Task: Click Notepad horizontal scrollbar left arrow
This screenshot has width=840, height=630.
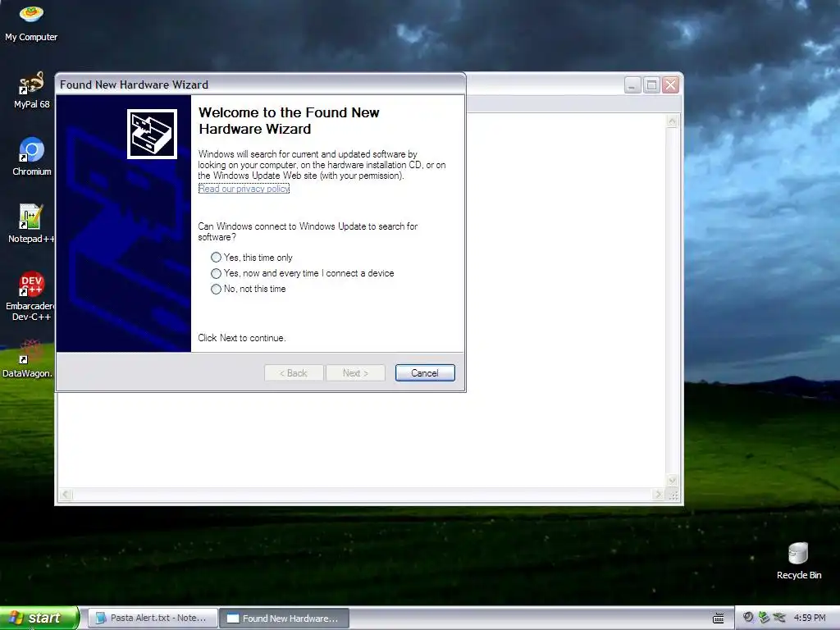Action: tap(66, 495)
